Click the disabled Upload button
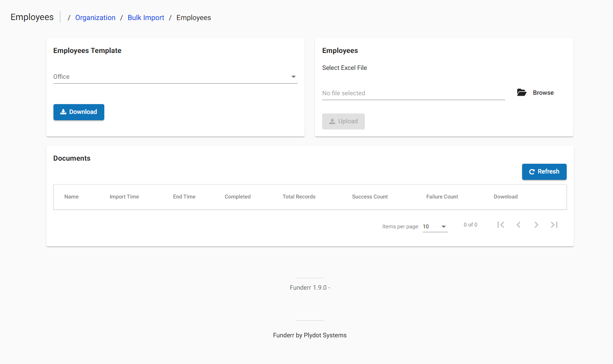Image resolution: width=613 pixels, height=364 pixels. (x=343, y=121)
